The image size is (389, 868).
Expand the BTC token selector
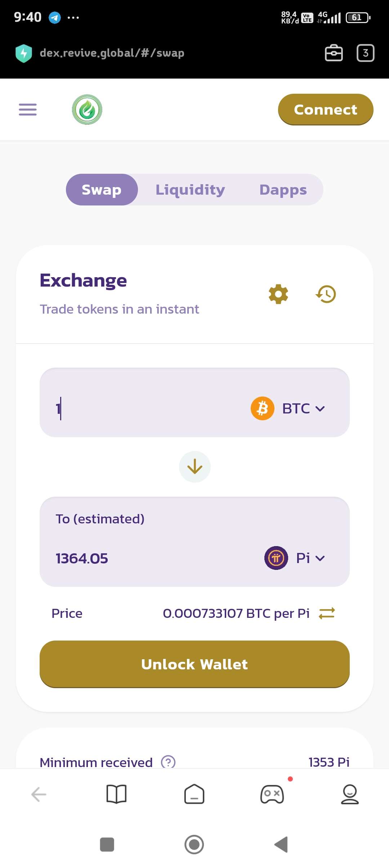coord(288,408)
